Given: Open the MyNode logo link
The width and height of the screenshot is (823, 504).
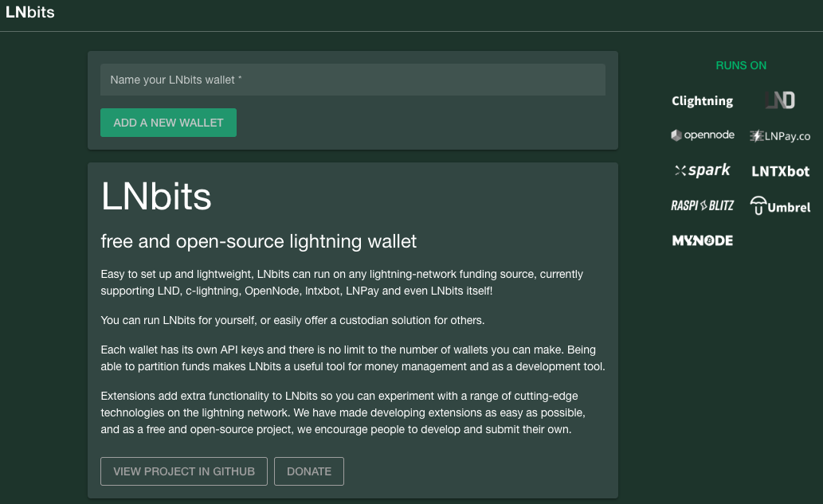Looking at the screenshot, I should (702, 240).
